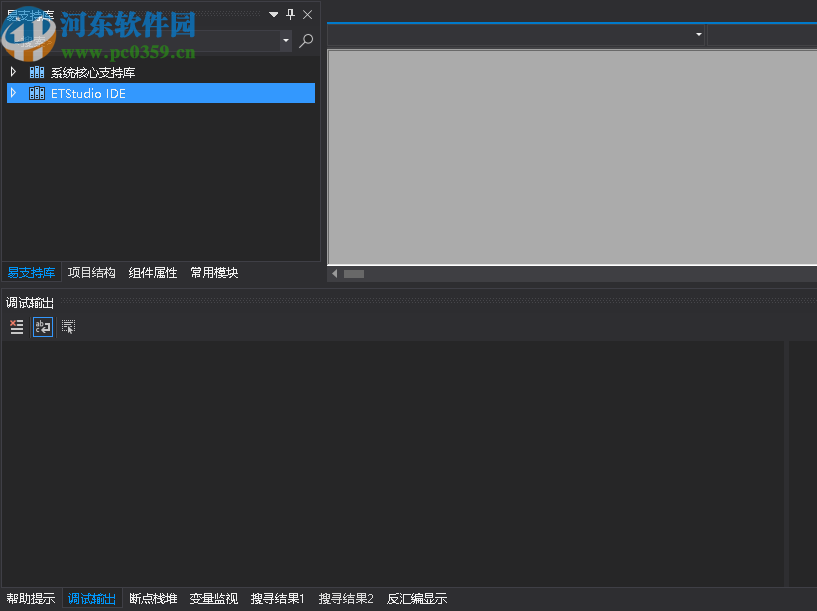Image resolution: width=817 pixels, height=611 pixels.
Task: Click the close icon on the 易支持库 panel
Action: tap(307, 14)
